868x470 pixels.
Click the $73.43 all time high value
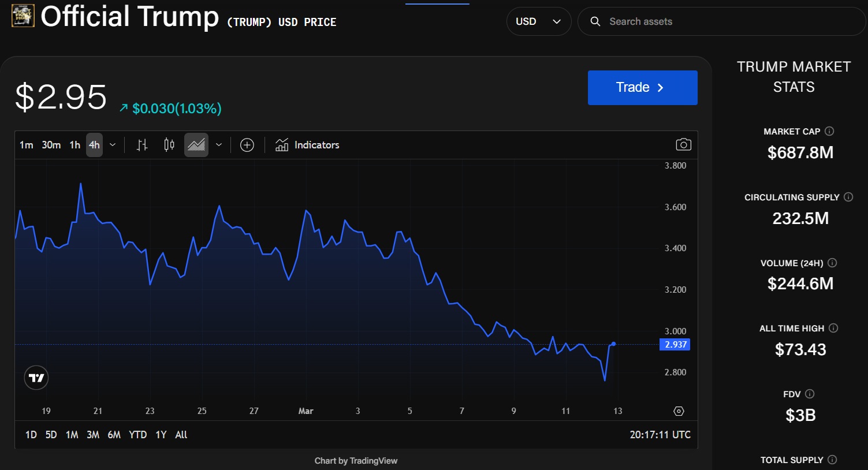point(800,349)
